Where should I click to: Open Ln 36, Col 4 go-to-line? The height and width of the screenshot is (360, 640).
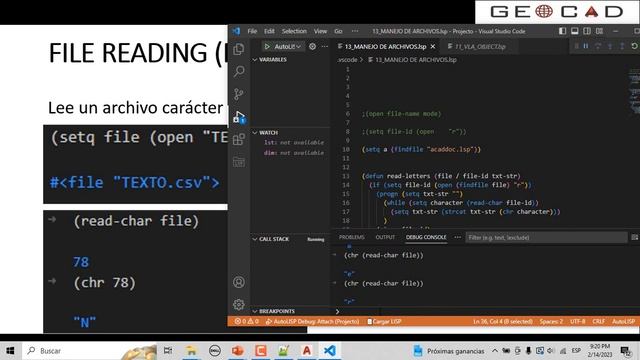[502, 321]
